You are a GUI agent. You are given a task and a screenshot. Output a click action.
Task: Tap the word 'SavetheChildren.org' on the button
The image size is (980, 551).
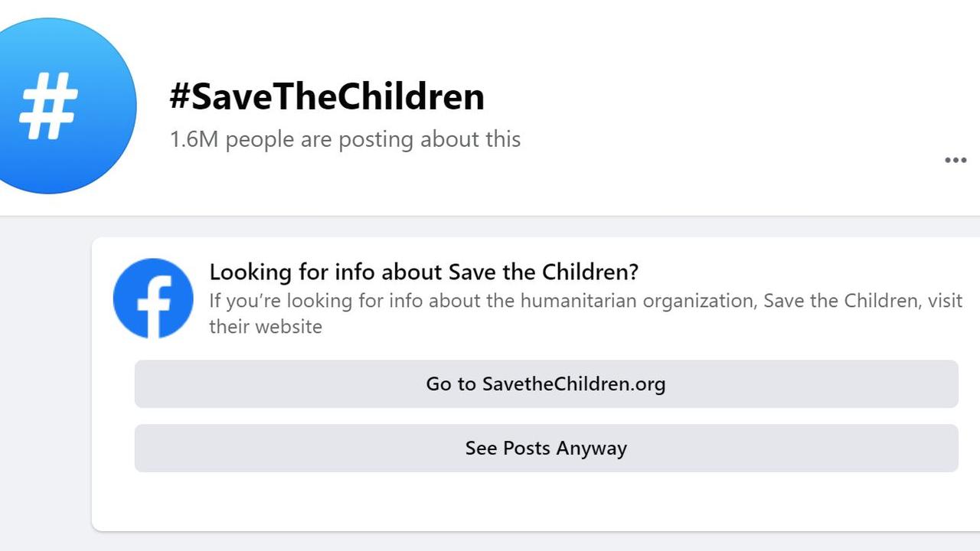tap(573, 384)
